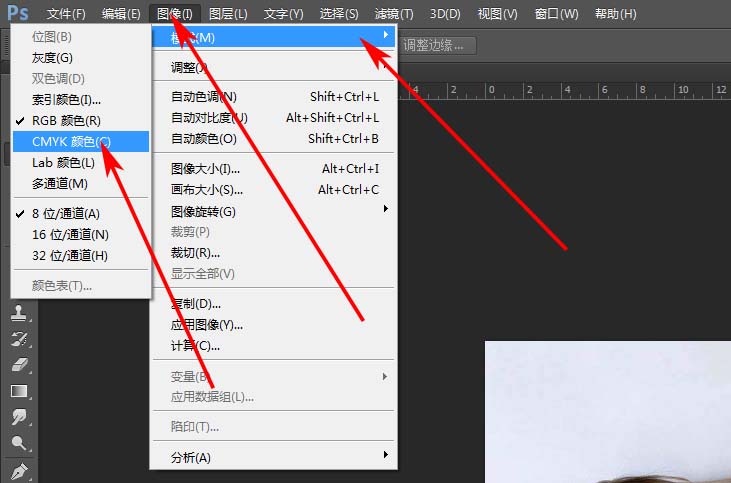Switch to CMYK 颜色(C) mode
731x483 pixels.
pyautogui.click(x=81, y=141)
